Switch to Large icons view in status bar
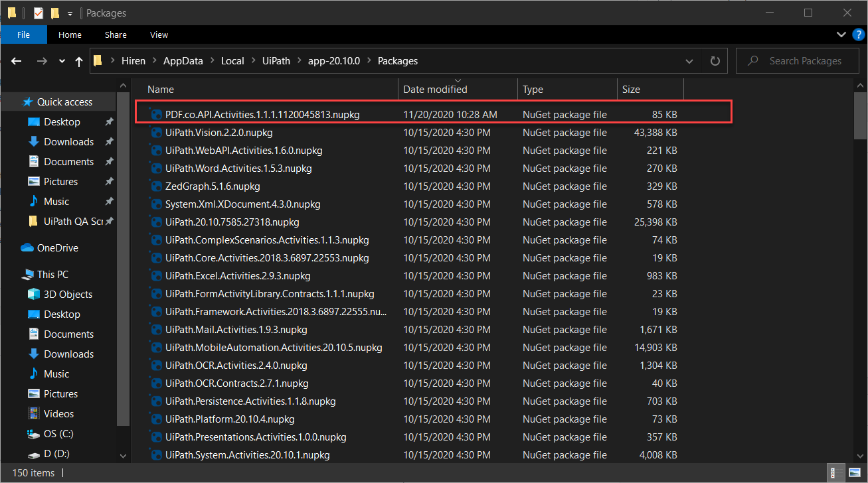 pyautogui.click(x=855, y=473)
